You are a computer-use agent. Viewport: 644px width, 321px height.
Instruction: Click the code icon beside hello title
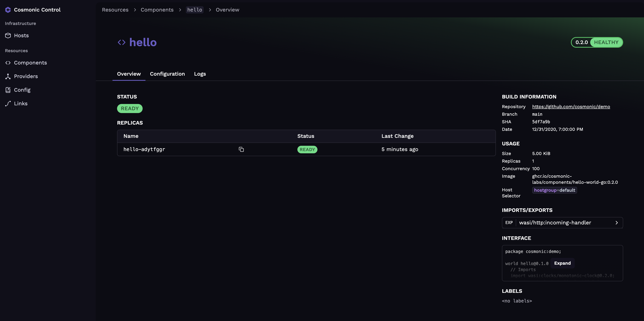pyautogui.click(x=121, y=42)
